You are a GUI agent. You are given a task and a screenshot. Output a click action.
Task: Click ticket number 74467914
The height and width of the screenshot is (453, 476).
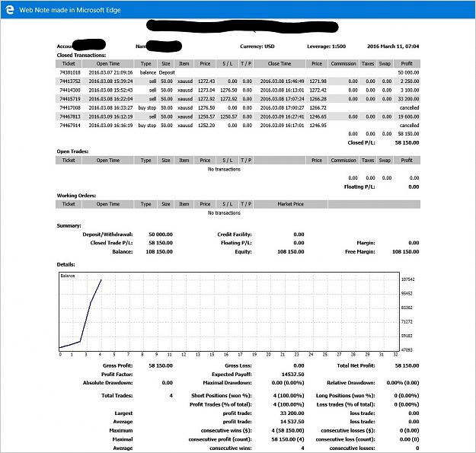tap(70, 126)
